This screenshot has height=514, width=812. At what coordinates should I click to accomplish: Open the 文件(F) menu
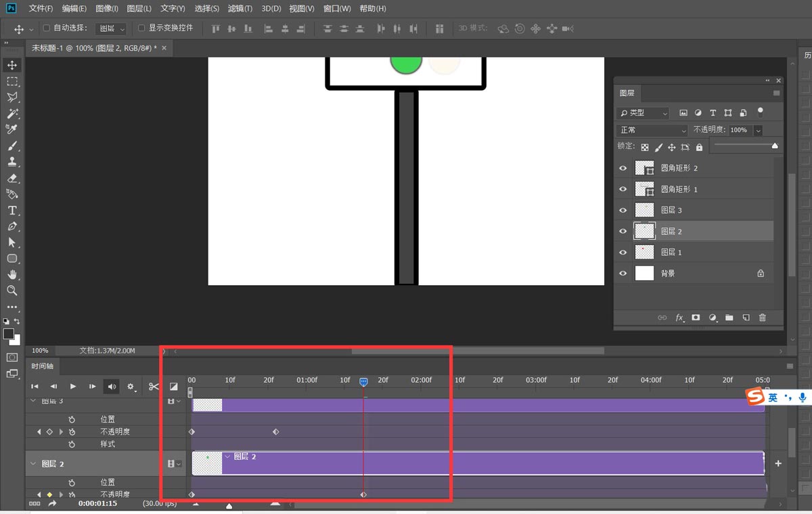(41, 9)
